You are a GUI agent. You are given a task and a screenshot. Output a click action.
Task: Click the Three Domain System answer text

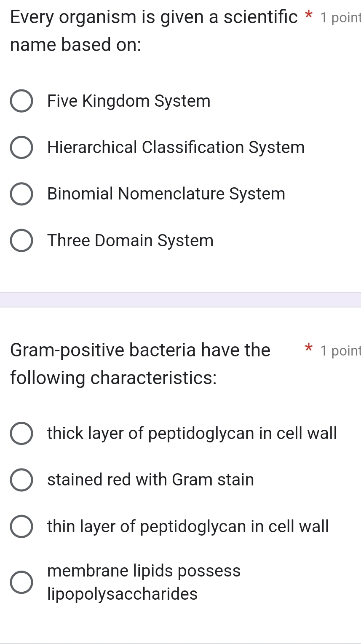[x=130, y=240]
